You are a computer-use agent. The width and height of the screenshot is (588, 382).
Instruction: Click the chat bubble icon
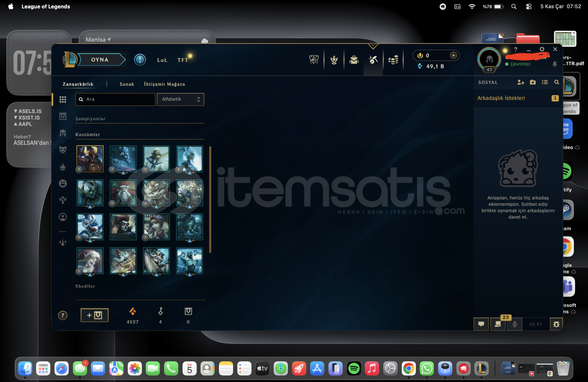(x=481, y=324)
